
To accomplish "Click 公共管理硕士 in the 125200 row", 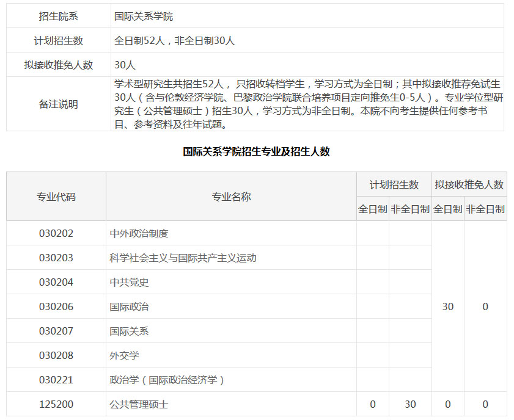I will (x=139, y=404).
